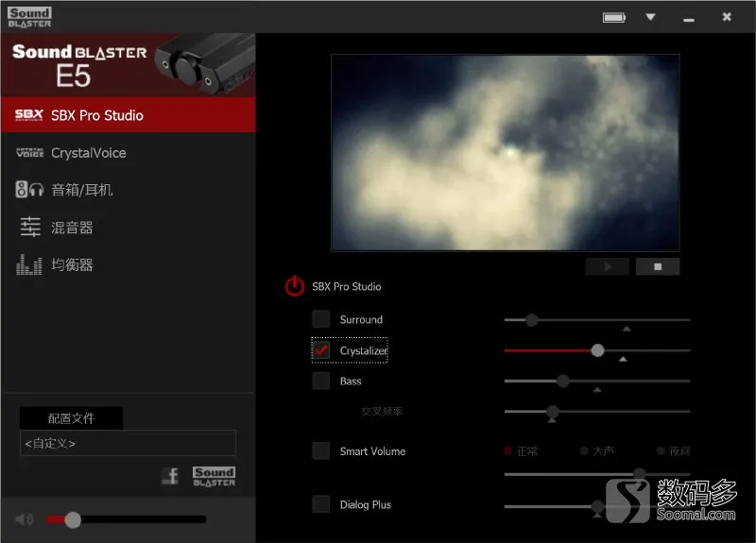This screenshot has width=756, height=543.
Task: Click the Crystal Voice logo icon
Action: pos(30,153)
